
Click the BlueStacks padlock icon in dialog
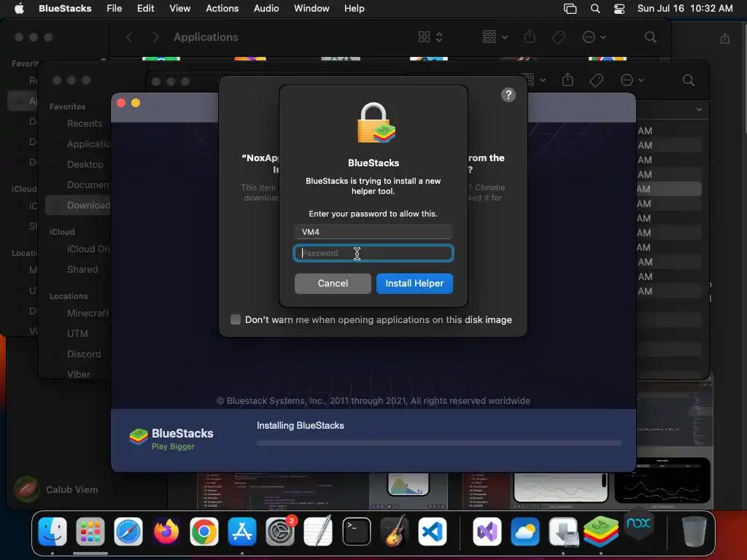tap(376, 122)
